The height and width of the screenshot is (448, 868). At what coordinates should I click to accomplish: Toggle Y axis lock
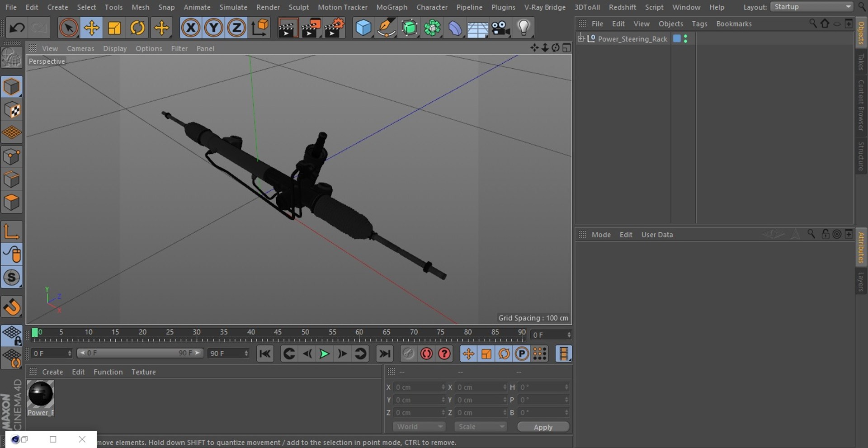[x=213, y=28]
